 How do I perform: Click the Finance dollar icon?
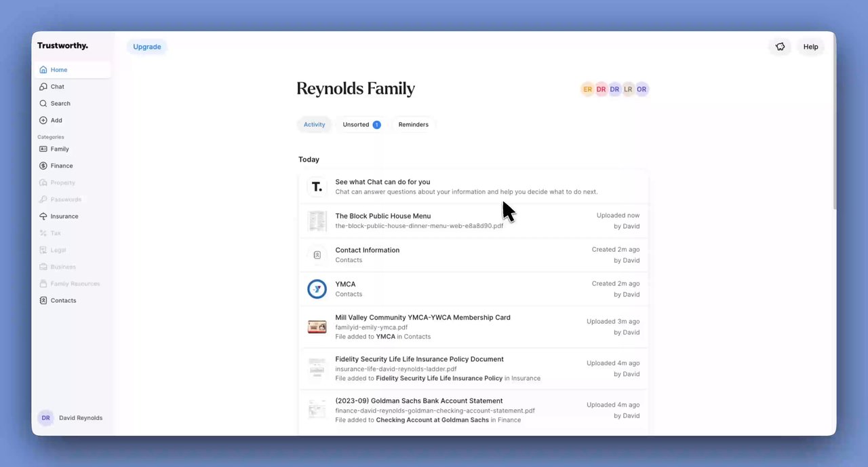[43, 166]
